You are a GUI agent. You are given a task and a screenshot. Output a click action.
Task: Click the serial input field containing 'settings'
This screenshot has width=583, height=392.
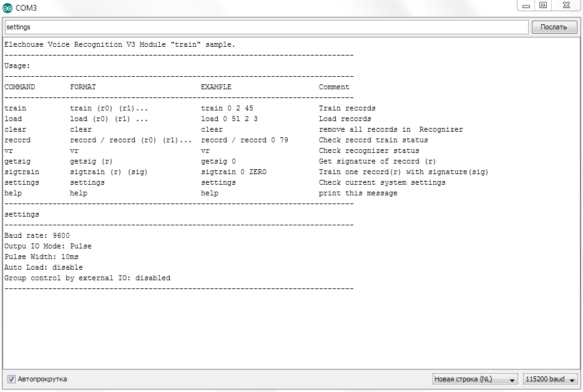266,27
